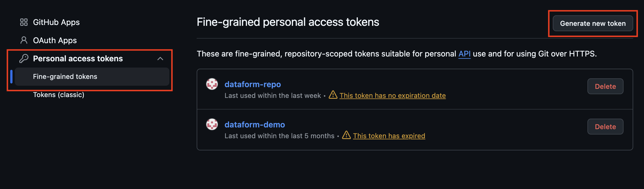Open the OAuth Apps menu item
644x189 pixels.
point(55,40)
